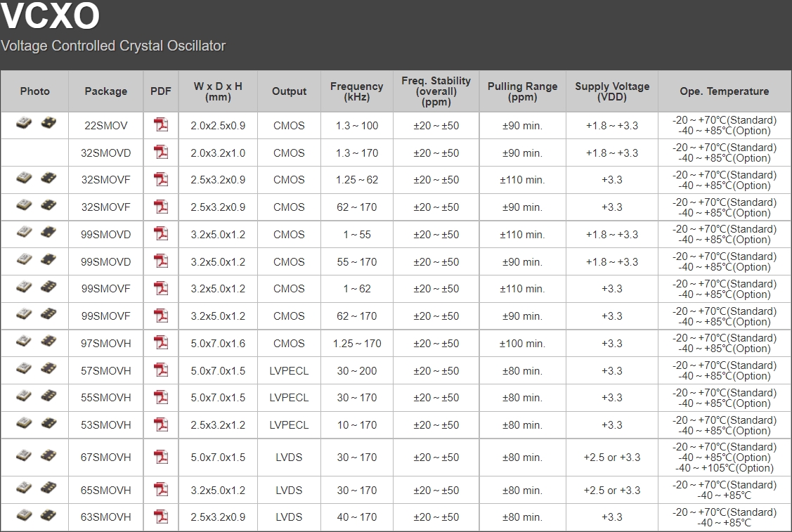Click the PDF icon for 67SMOVH
Viewport: 792px width, 532px height.
click(161, 457)
